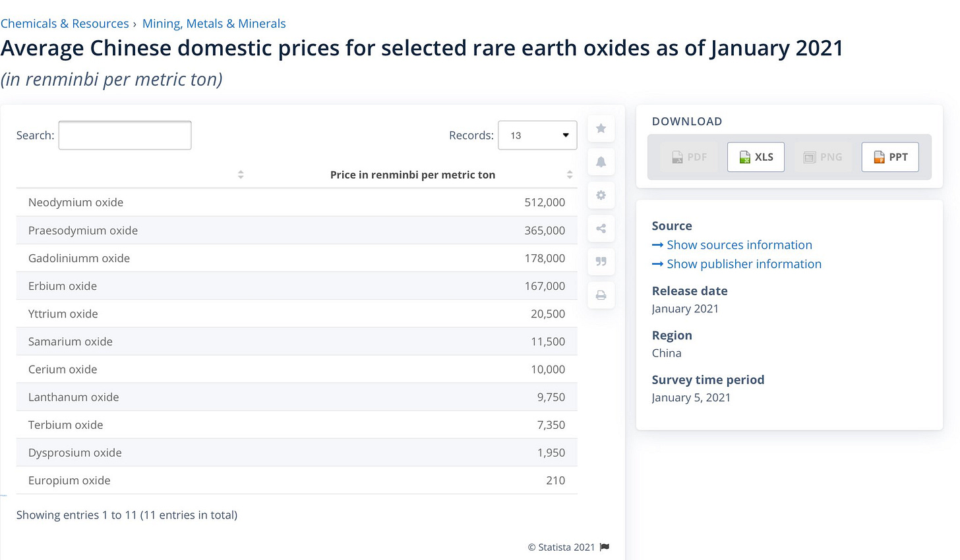Click the citation quote icon
The height and width of the screenshot is (560, 960).
tap(601, 262)
